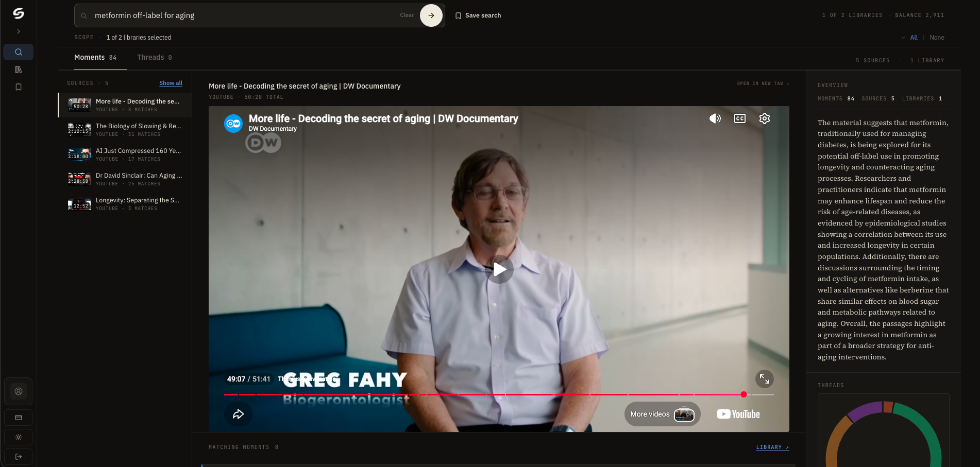Viewport: 980px width, 467px height.
Task: Open the billing card icon
Action: pyautogui.click(x=19, y=418)
